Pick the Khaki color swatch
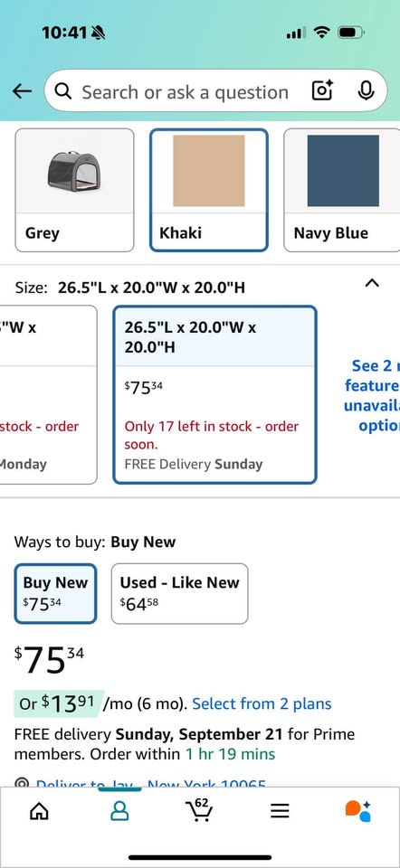 [209, 190]
